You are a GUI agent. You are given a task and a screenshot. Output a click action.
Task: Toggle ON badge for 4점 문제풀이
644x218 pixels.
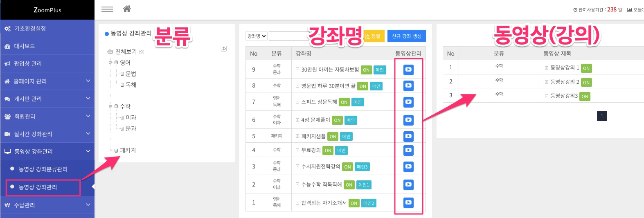coord(337,120)
